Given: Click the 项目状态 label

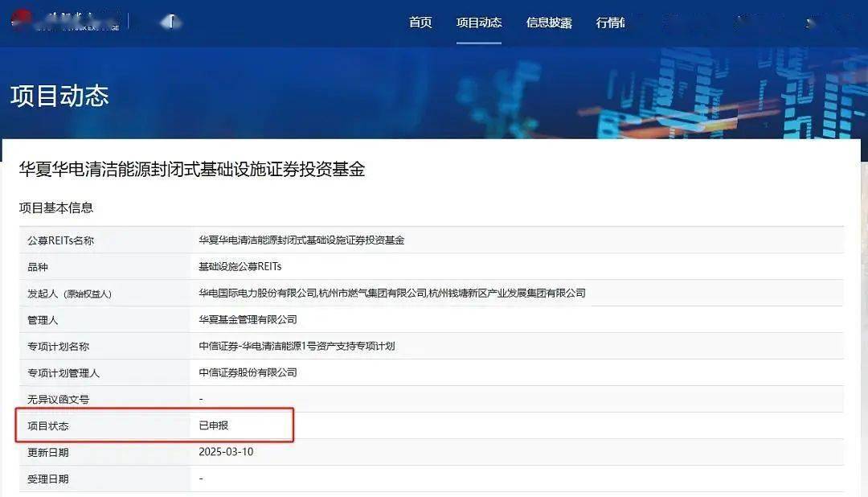Looking at the screenshot, I should [48, 426].
